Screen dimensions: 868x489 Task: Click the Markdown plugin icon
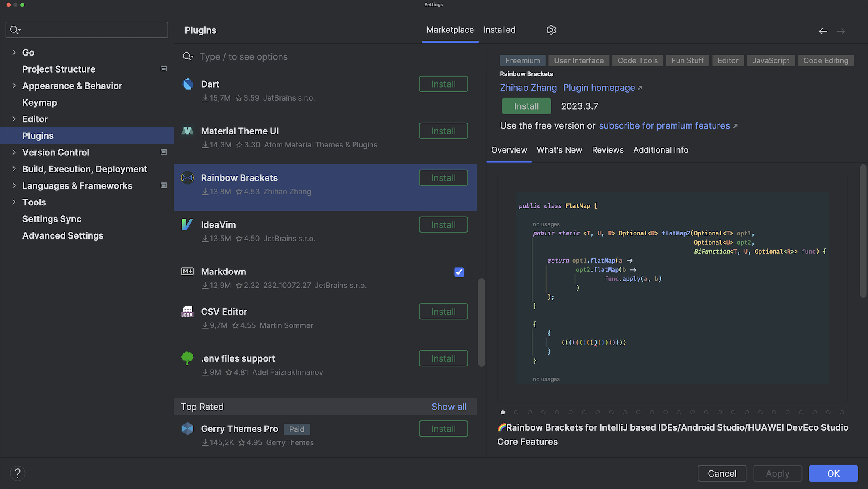(x=187, y=272)
